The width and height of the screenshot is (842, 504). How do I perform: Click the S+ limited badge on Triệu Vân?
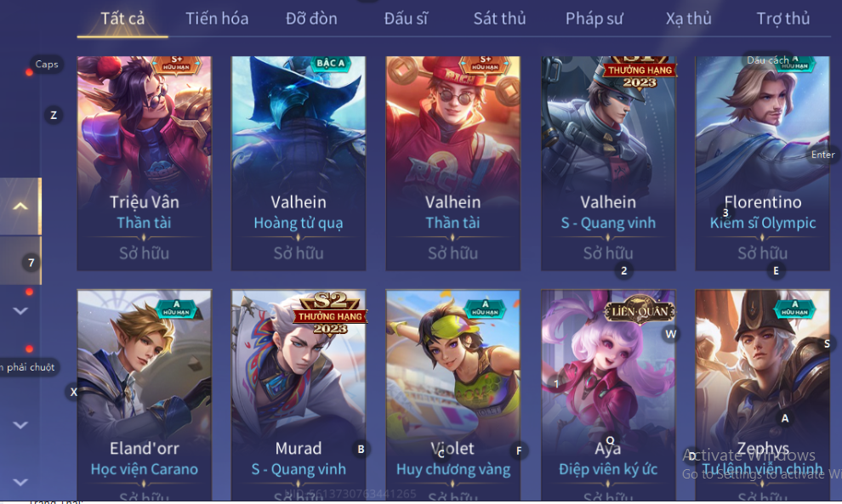tap(177, 64)
